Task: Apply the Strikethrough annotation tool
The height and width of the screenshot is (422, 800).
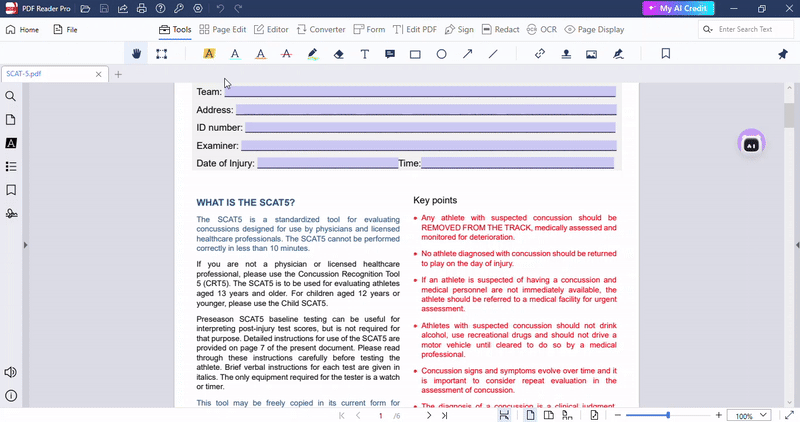Action: point(287,54)
